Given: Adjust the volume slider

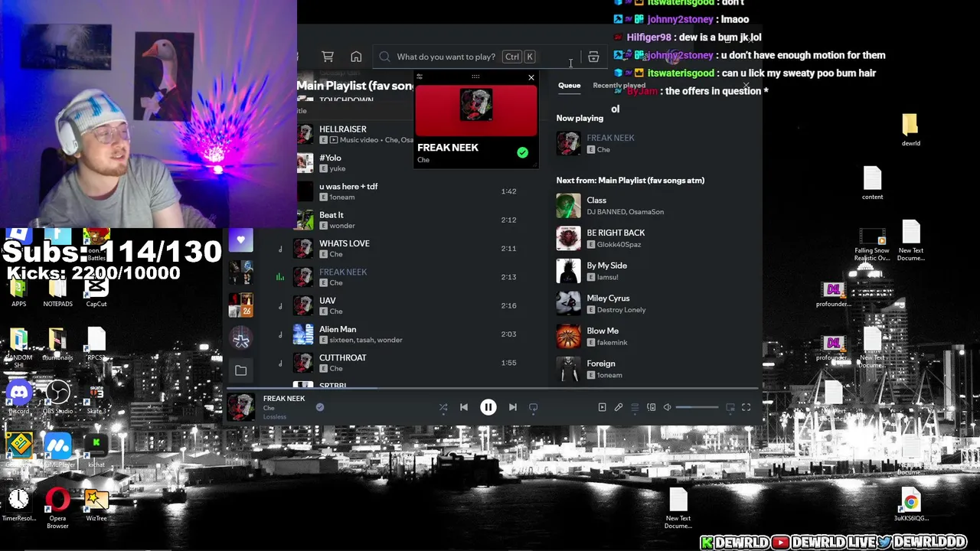Looking at the screenshot, I should 697,408.
